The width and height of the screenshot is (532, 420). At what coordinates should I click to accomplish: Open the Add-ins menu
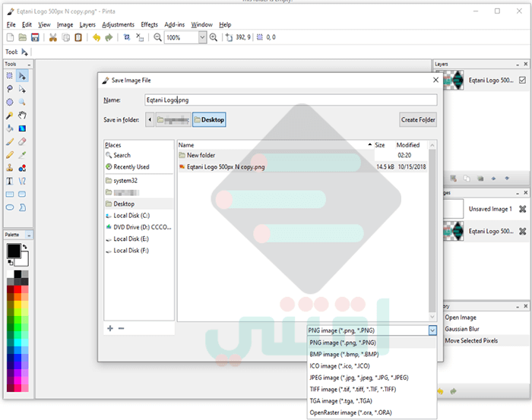[174, 25]
